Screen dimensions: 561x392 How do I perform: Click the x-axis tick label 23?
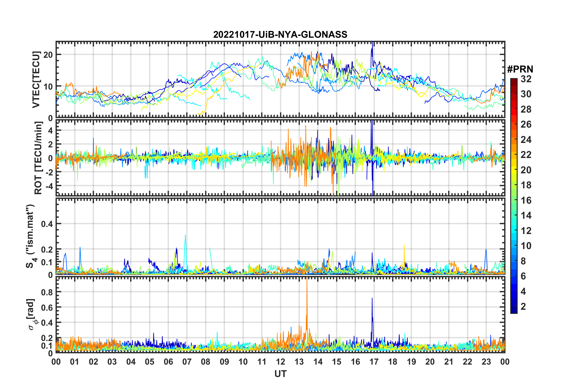pos(486,362)
